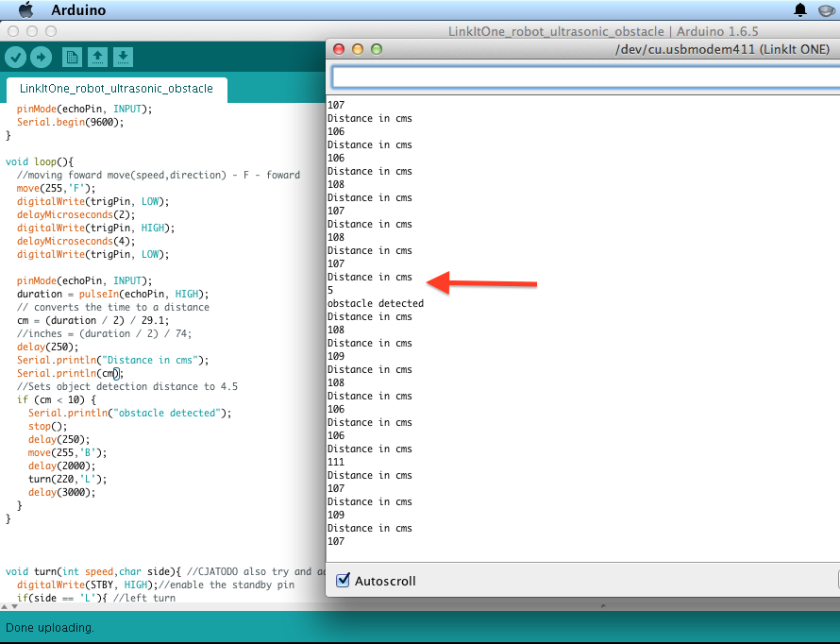
Task: Click the 'if (cm < 10) {' line
Action: pyautogui.click(x=57, y=399)
